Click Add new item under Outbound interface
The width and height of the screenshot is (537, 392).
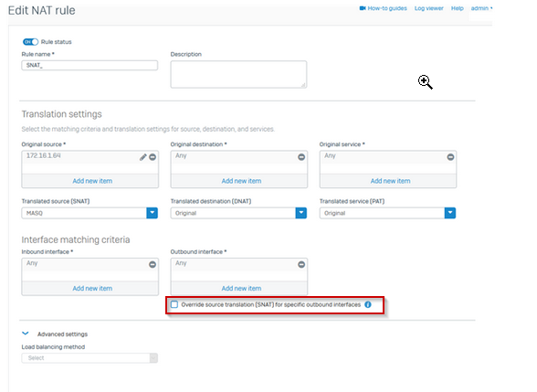[241, 289]
